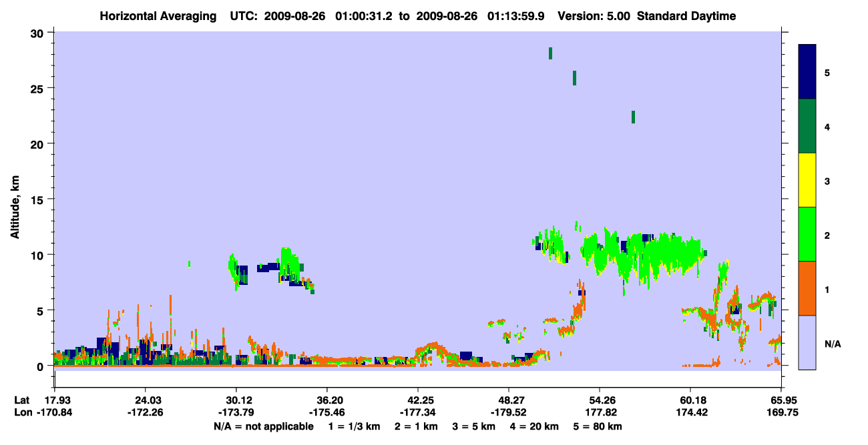Click the 'Version: 5.00' text

(594, 16)
